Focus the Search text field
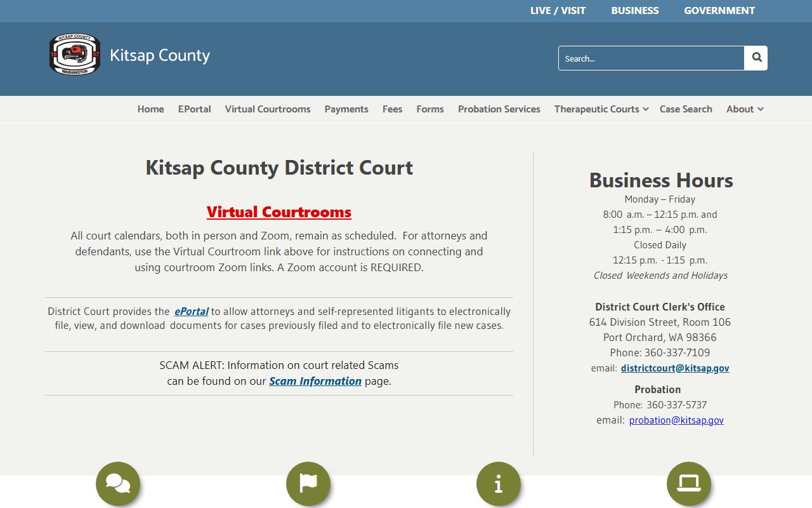Viewport: 812px width, 508px height. click(x=652, y=58)
